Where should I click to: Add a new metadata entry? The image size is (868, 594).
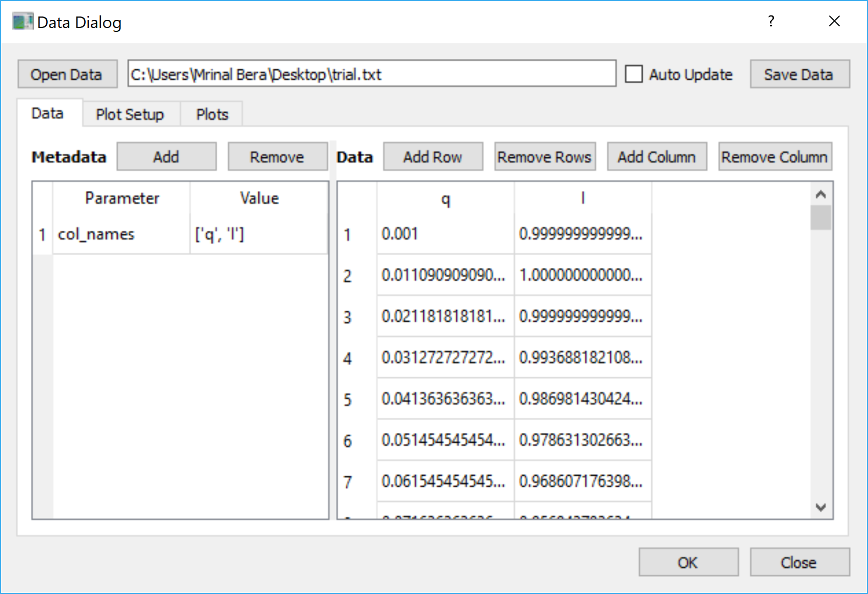click(x=167, y=157)
